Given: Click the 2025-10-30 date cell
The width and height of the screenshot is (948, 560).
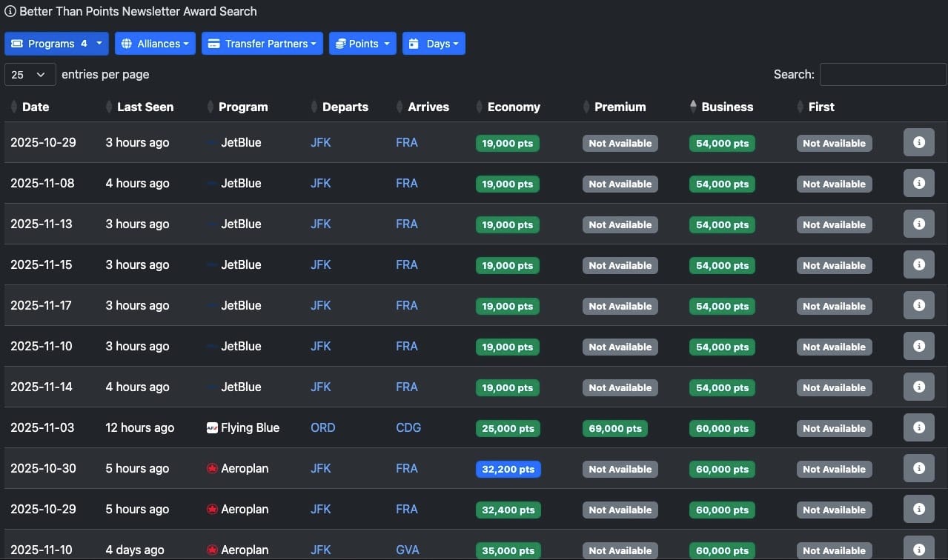Looking at the screenshot, I should coord(43,468).
